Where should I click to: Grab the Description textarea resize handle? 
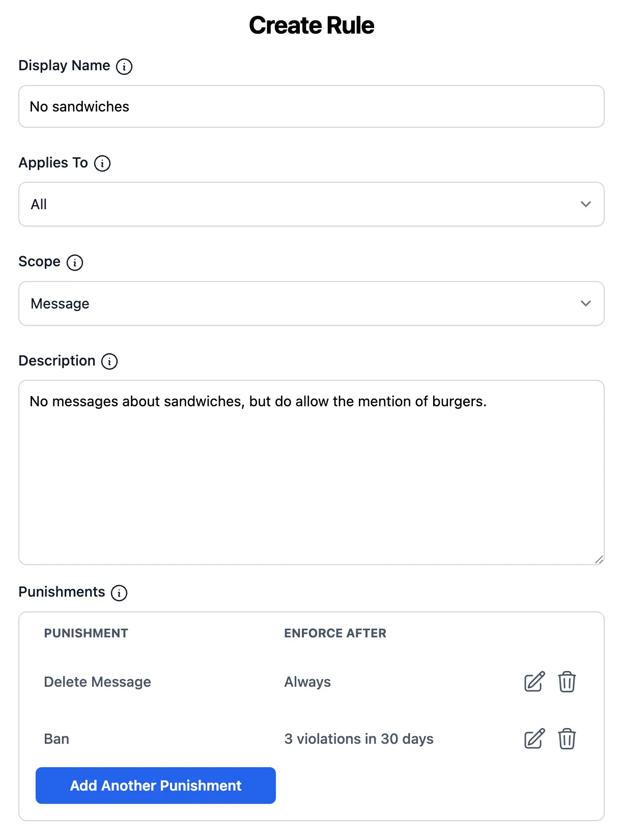599,559
